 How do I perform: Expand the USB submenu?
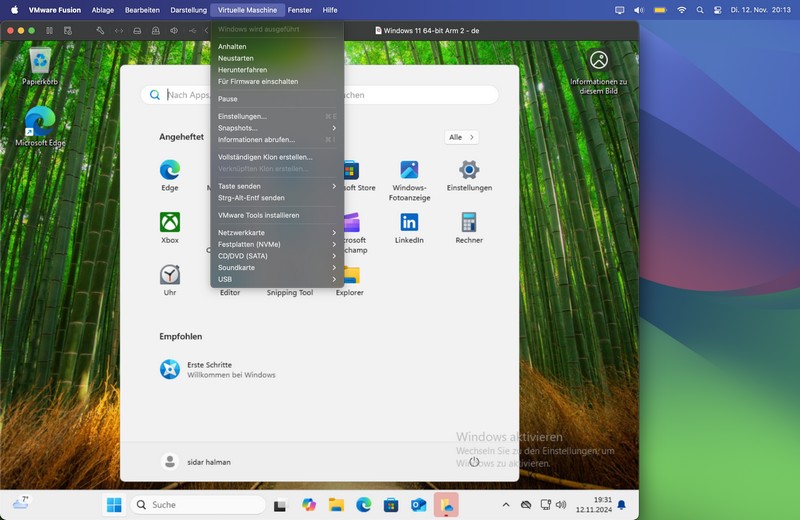tap(277, 280)
